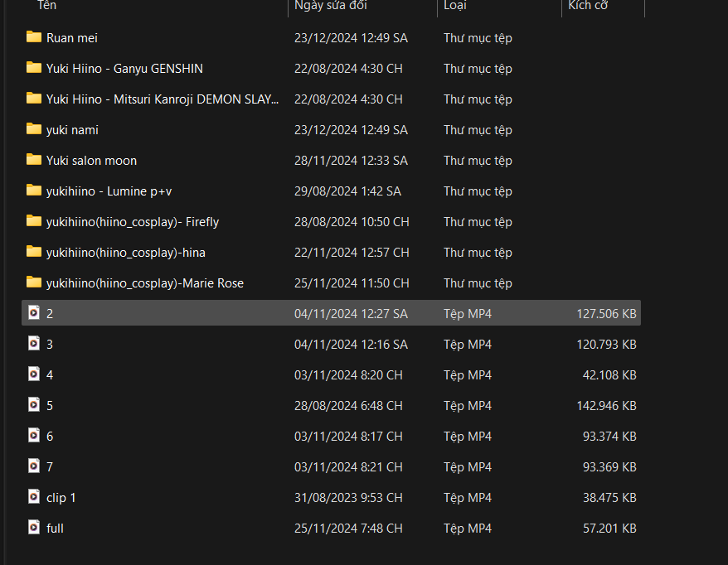Select the highlighted video file 2
Viewport: 728px width, 565px height.
point(50,313)
